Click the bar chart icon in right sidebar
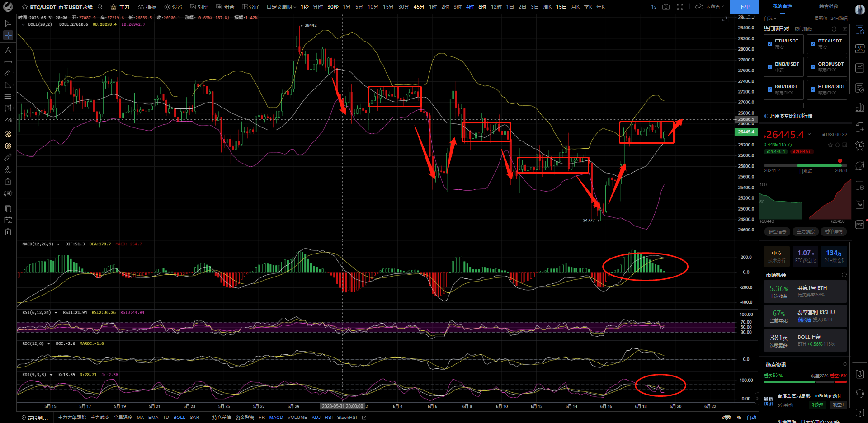 [860, 108]
